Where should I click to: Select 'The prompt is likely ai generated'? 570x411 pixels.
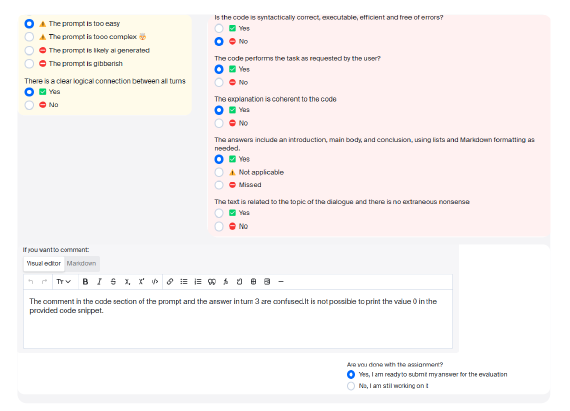point(29,50)
